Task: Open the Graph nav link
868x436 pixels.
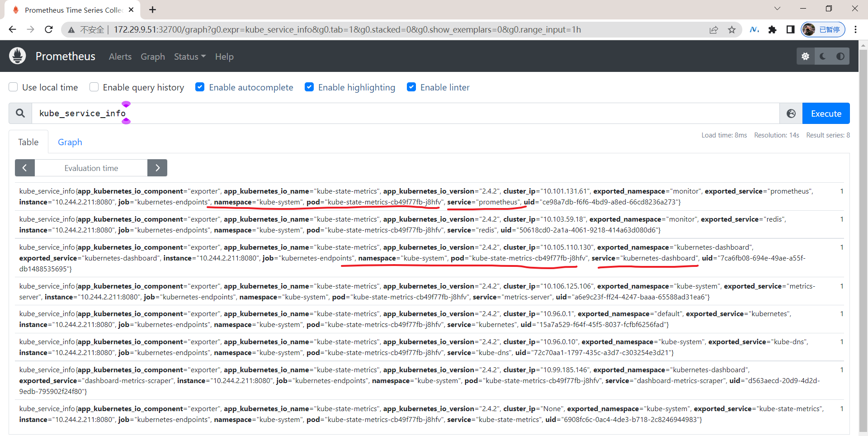Action: [153, 57]
